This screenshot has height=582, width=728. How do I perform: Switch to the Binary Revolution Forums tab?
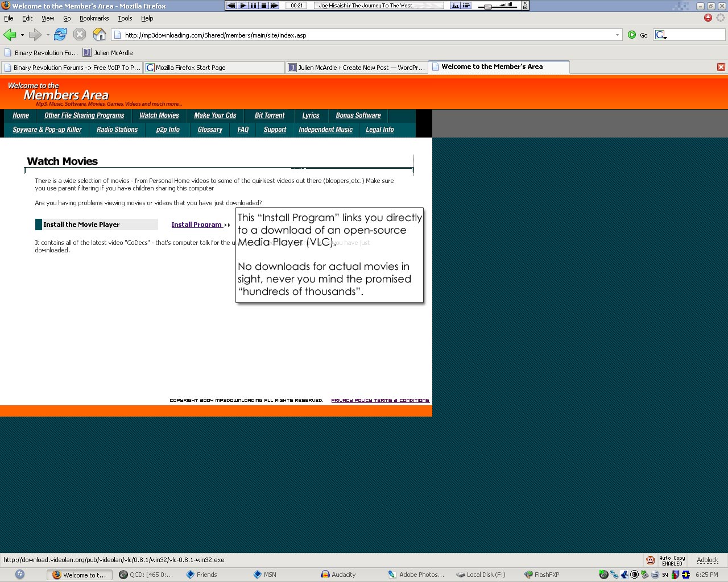[72, 68]
